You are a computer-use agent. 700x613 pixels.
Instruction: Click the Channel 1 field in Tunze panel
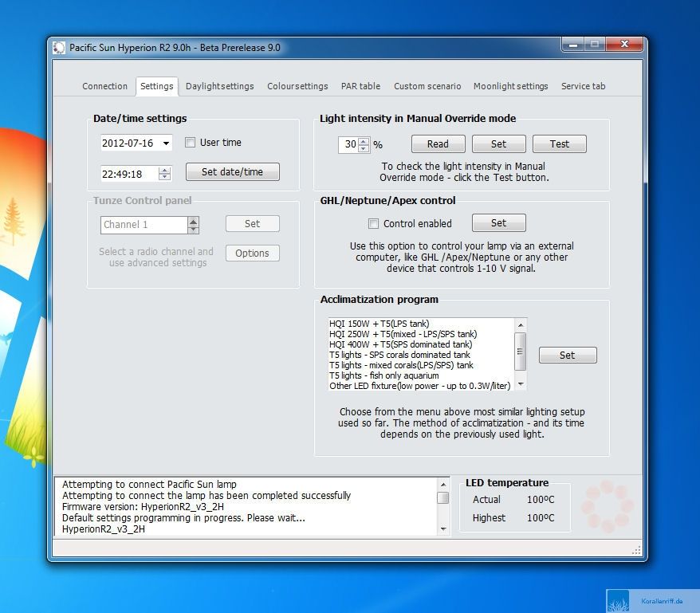(x=144, y=225)
